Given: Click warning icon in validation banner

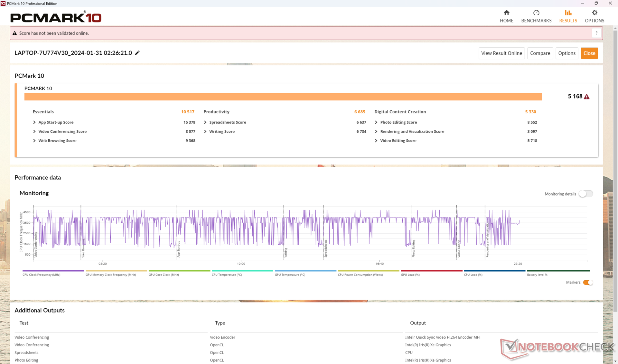Looking at the screenshot, I should tap(14, 33).
